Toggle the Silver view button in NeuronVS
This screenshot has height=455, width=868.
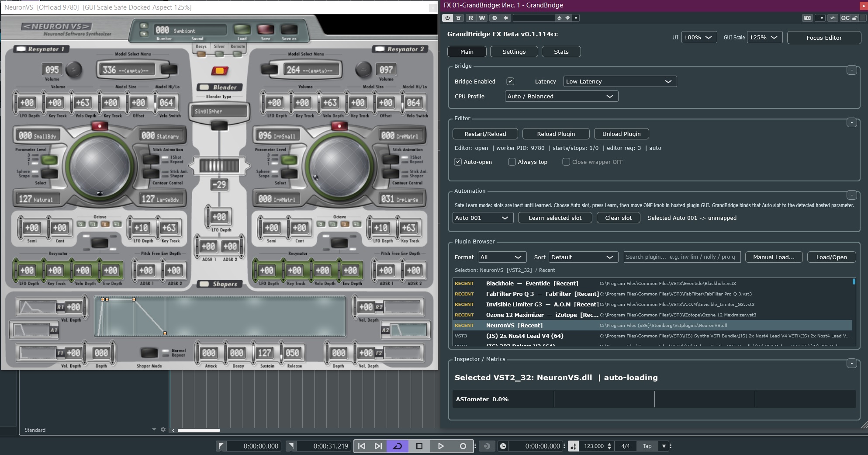pyautogui.click(x=219, y=54)
